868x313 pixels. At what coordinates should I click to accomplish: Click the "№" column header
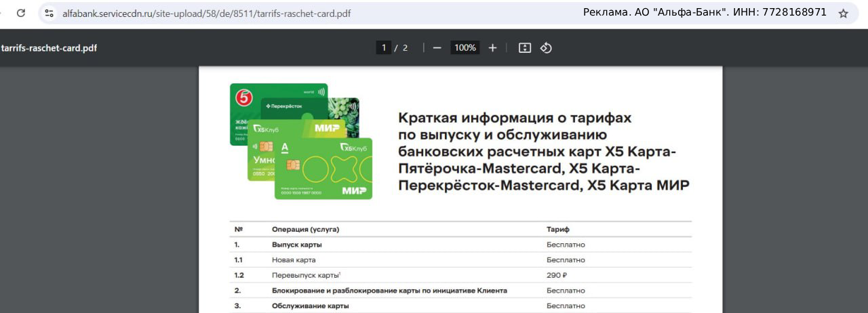238,229
